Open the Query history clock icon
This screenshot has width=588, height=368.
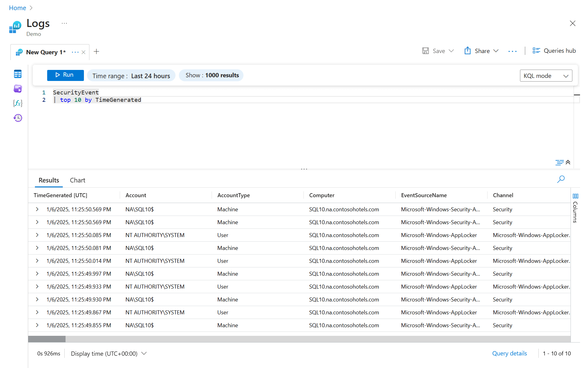click(18, 118)
